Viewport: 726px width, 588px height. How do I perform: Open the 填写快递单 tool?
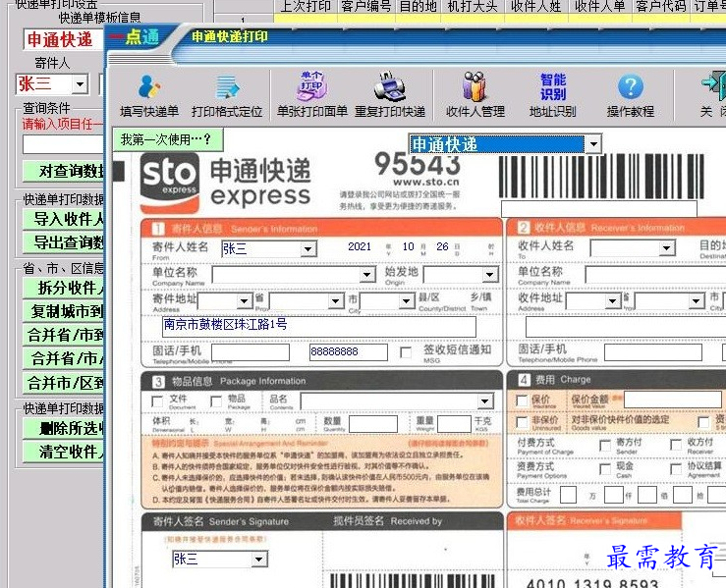pos(149,96)
